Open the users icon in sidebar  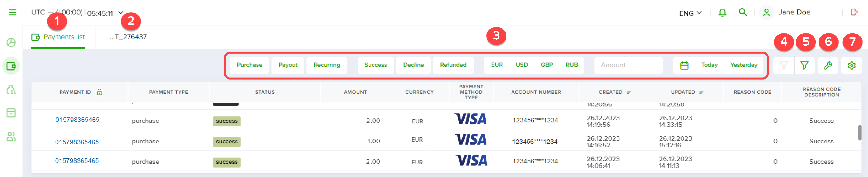coord(11,137)
